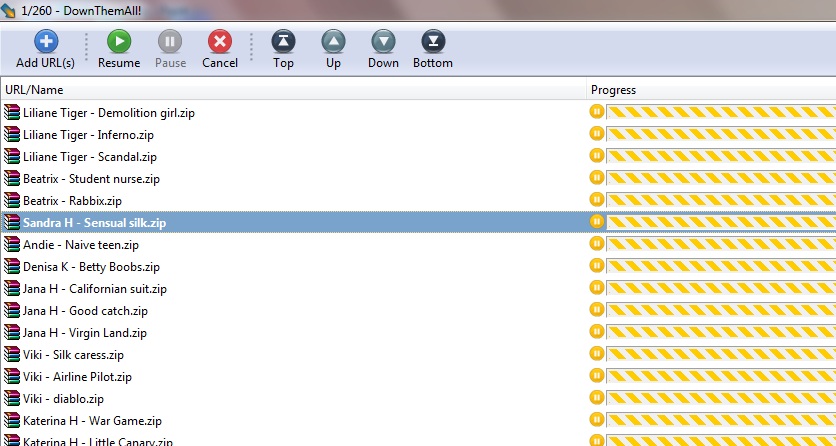Click paused status icon for Sandra H row
836x446 pixels.
pos(597,222)
